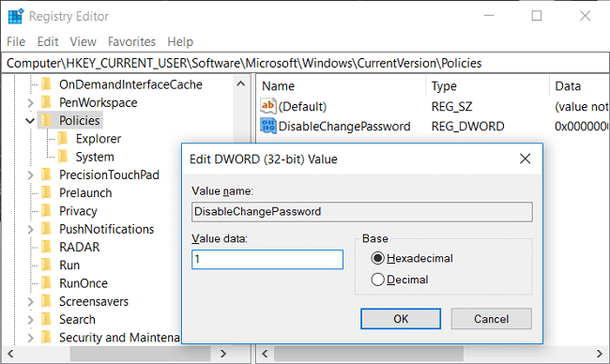Click the DisableChangePassword DWORD value icon
The image size is (610, 364).
(267, 126)
